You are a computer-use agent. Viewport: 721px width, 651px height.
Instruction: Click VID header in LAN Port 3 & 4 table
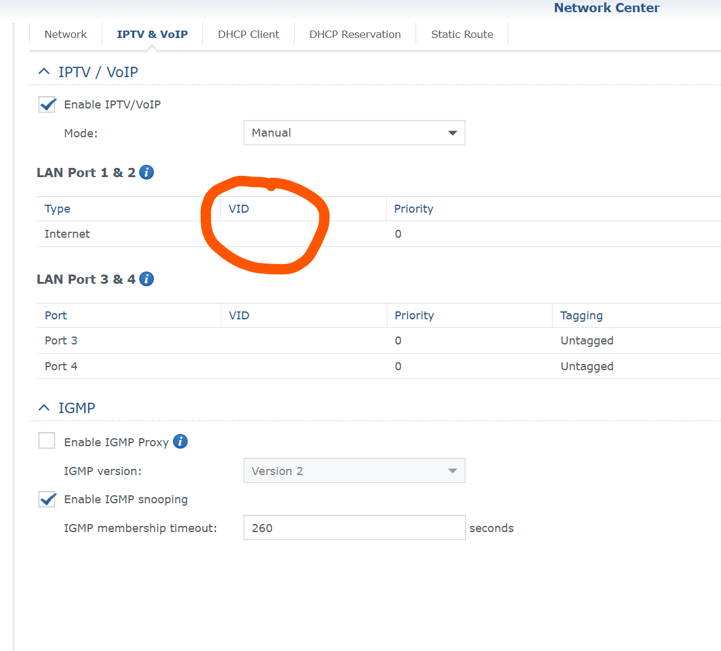(239, 315)
